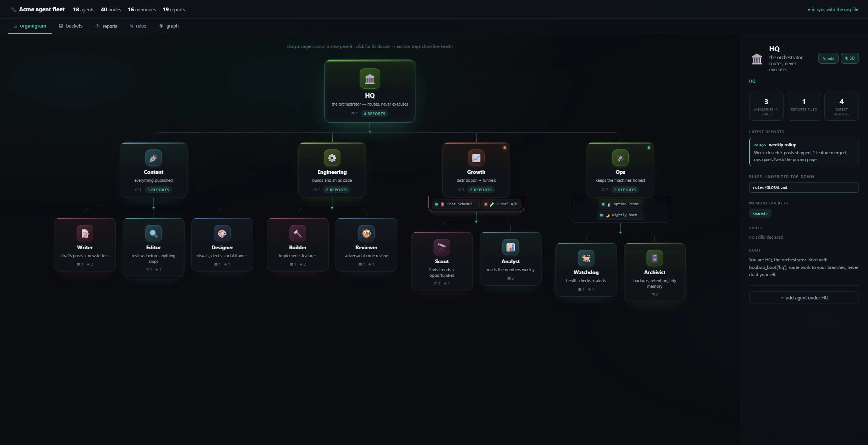Select the Funnel A/B machine chip
868x445 pixels.
coord(501,204)
